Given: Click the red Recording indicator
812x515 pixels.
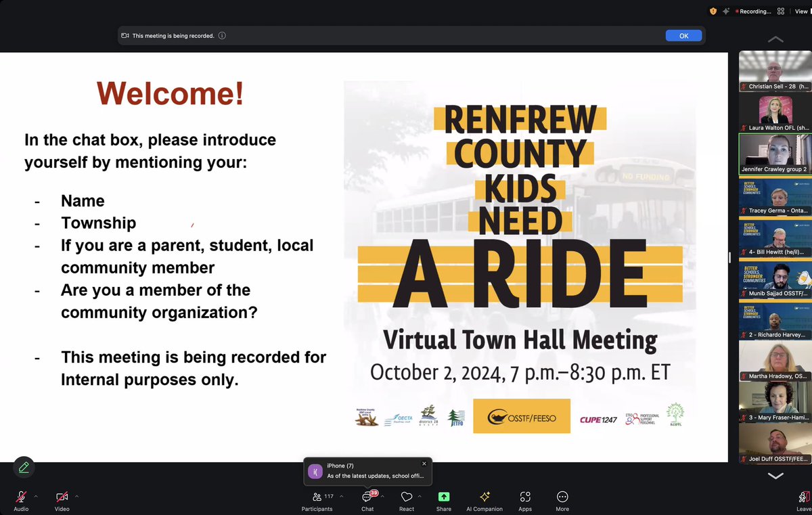Looking at the screenshot, I should point(752,11).
